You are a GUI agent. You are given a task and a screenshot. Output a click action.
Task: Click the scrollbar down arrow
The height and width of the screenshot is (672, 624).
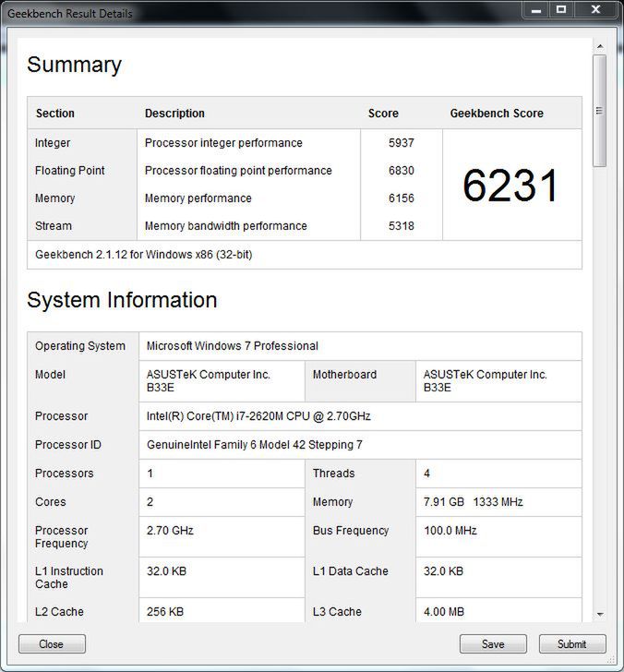[x=600, y=614]
